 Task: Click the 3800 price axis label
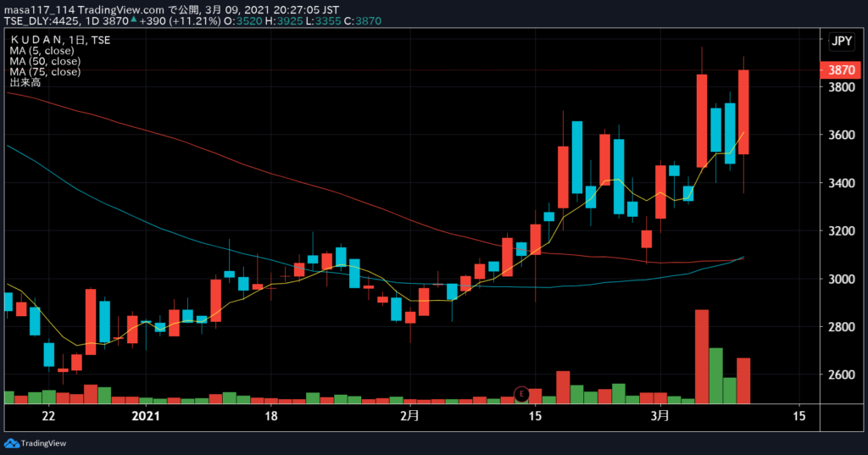pyautogui.click(x=841, y=87)
